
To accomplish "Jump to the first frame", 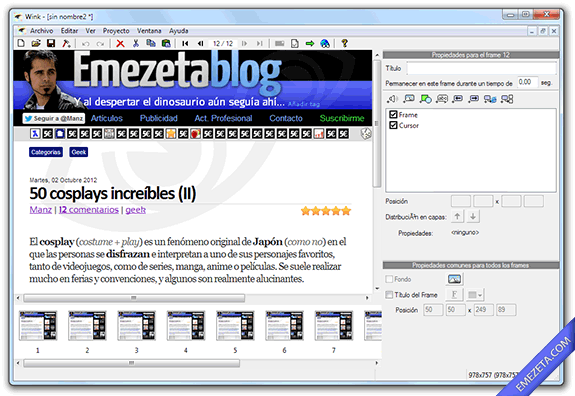I will pyautogui.click(x=185, y=44).
